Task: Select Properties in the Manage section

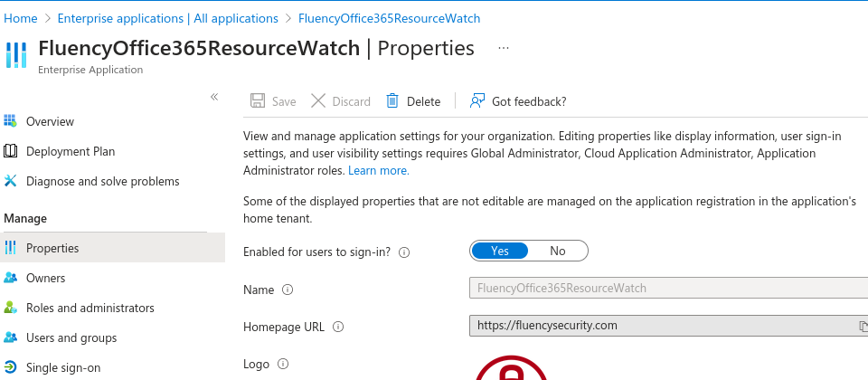Action: (x=112, y=248)
